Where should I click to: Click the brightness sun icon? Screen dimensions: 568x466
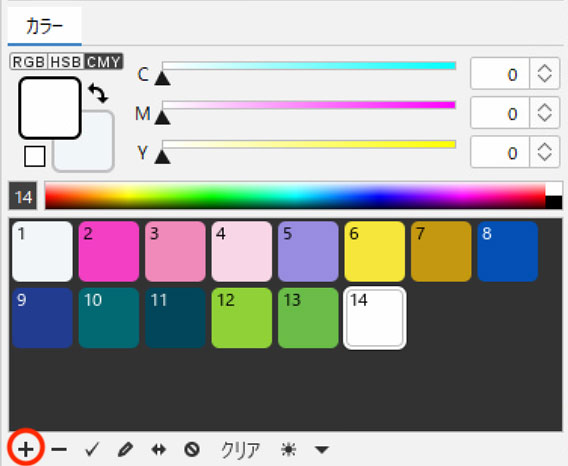tap(288, 450)
